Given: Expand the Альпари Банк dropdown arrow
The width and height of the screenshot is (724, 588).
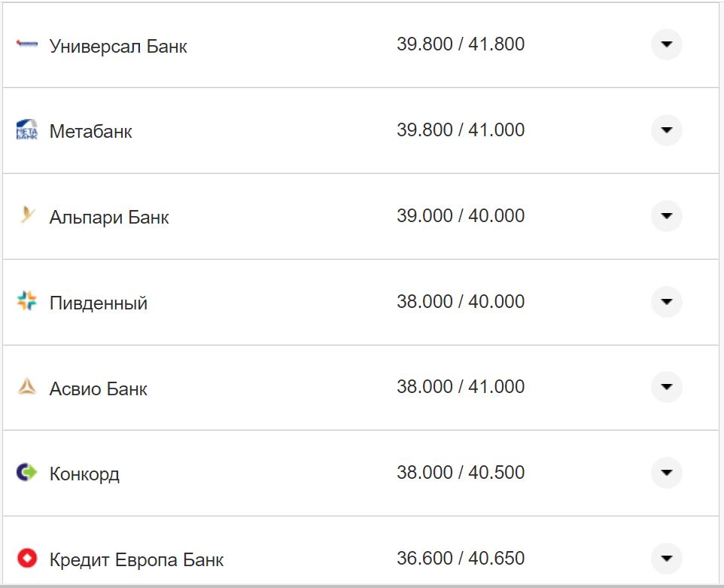Looking at the screenshot, I should pos(666,217).
